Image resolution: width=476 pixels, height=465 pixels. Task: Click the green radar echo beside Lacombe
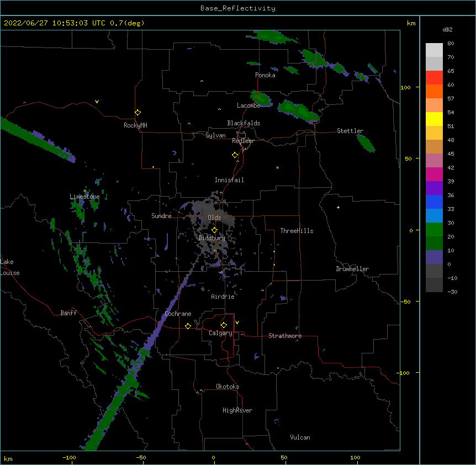(x=261, y=98)
